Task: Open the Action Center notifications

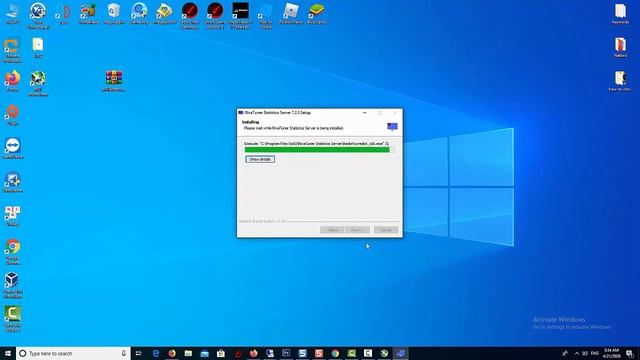Action: (630, 353)
